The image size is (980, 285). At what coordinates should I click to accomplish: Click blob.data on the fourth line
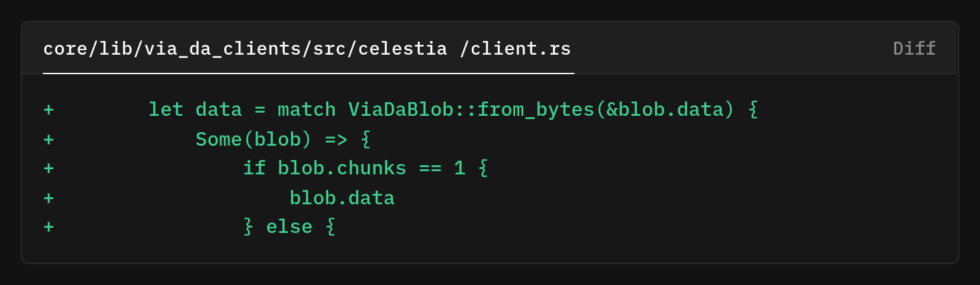pos(342,198)
